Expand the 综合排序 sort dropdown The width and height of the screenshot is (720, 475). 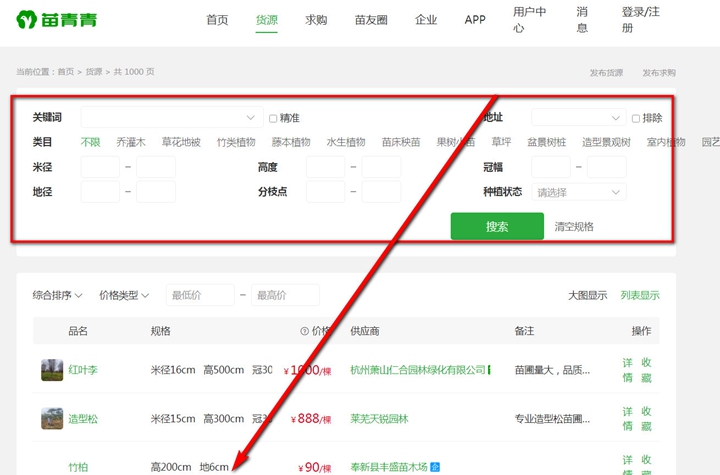(57, 295)
